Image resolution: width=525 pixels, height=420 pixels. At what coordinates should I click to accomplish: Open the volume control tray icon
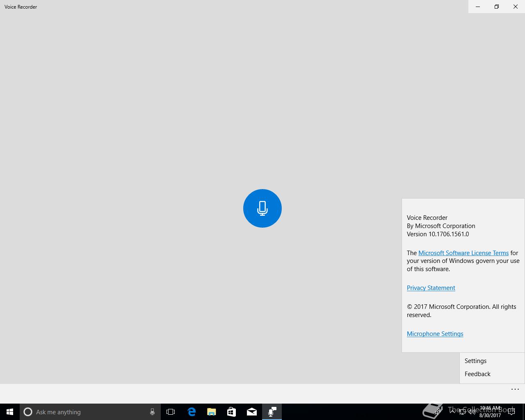[x=472, y=412]
